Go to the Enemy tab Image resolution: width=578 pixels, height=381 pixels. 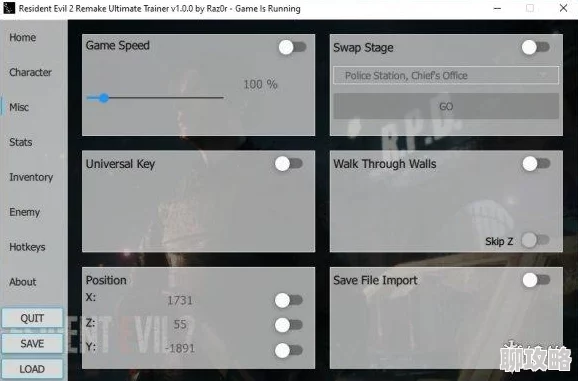(x=24, y=212)
